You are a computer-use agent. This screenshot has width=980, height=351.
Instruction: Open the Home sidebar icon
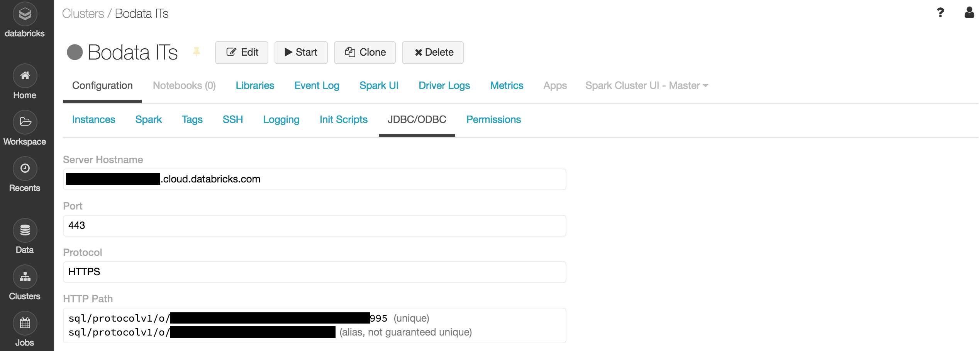[25, 76]
